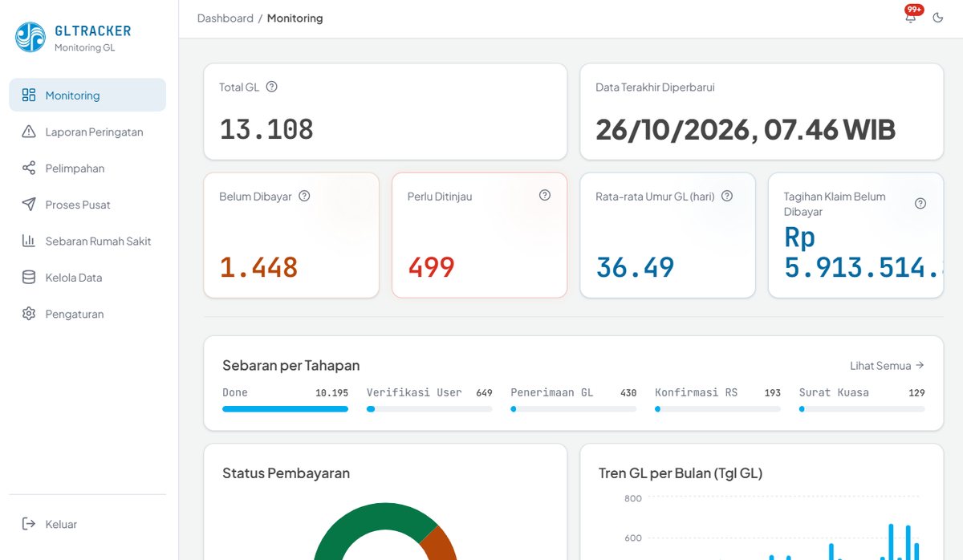The image size is (963, 560).
Task: Open Pengaturan settings page
Action: point(87,314)
